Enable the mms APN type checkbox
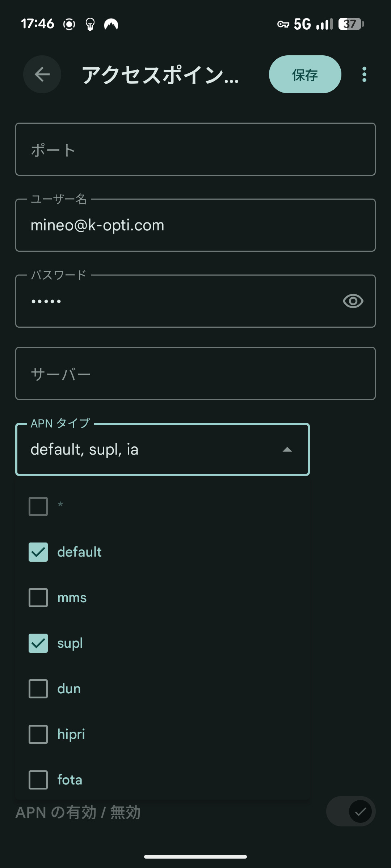Screen dimensions: 391x868 [38, 597]
